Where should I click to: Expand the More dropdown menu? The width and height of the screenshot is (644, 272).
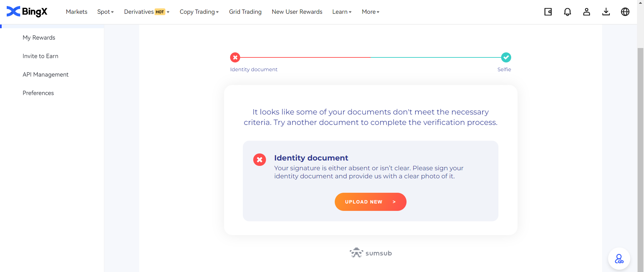tap(371, 12)
